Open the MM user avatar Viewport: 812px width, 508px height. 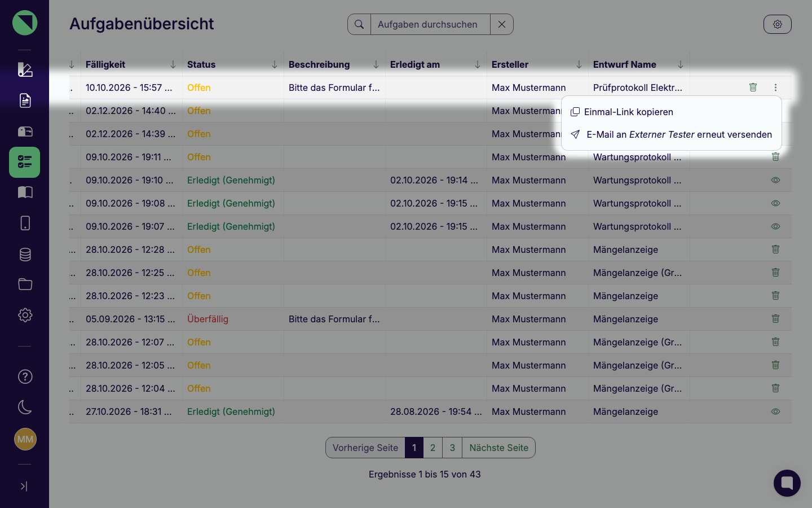click(x=25, y=439)
